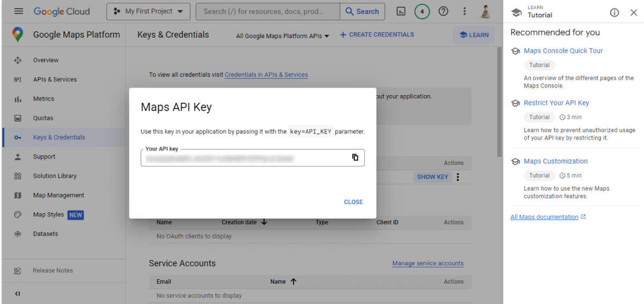The width and height of the screenshot is (644, 304).
Task: Click the Create Credentials button
Action: tap(377, 35)
